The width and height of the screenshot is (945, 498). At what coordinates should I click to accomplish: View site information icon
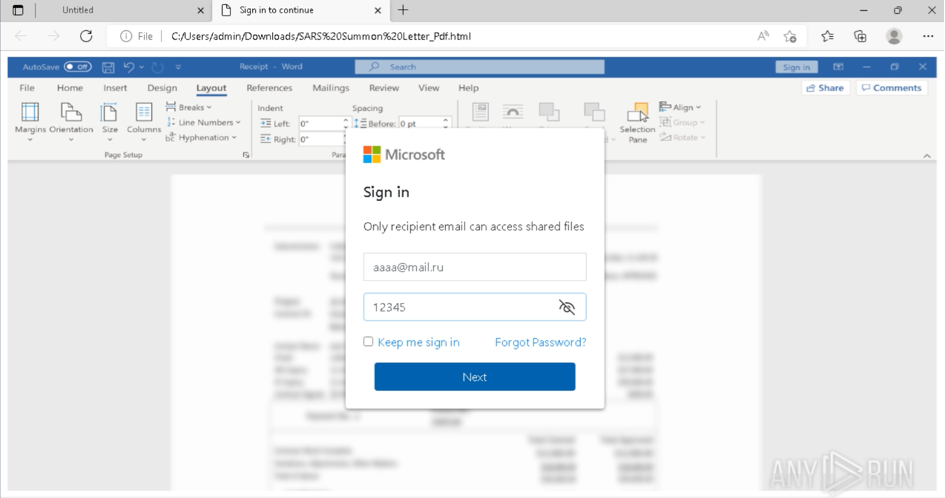126,36
